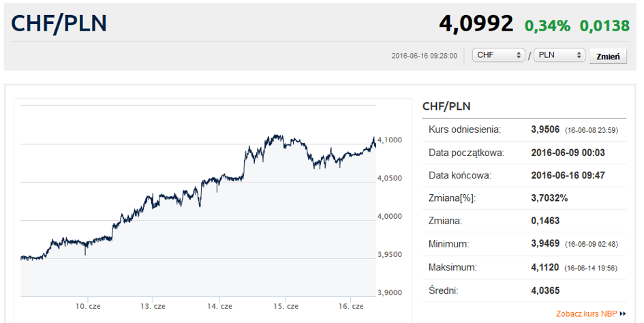Viewport: 644px width, 323px height.
Task: Click the double arrow icon beside Zobacz kurs NBP
Action: click(623, 314)
